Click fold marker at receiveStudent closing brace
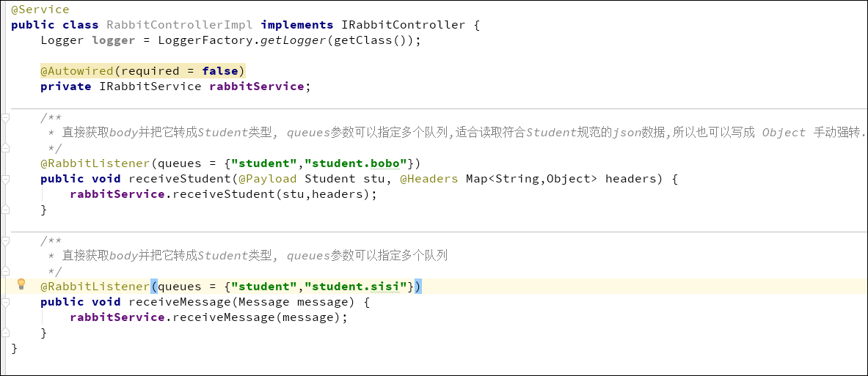Image resolution: width=868 pixels, height=376 pixels. pos(6,210)
